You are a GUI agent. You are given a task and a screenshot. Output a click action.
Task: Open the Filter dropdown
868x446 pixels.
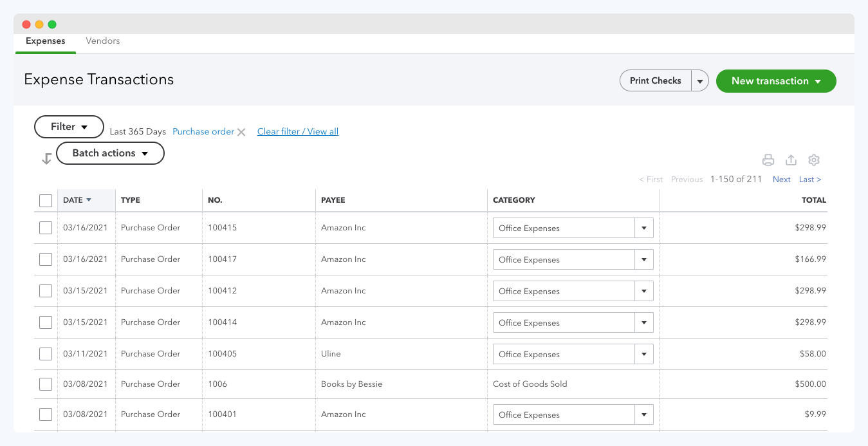69,127
